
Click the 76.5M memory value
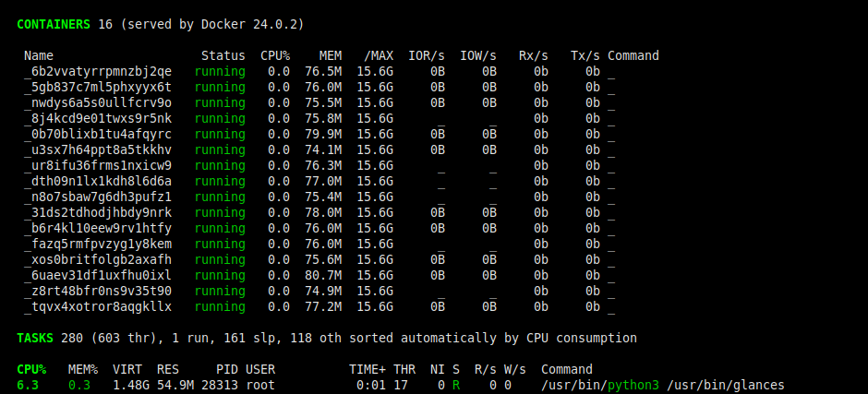323,71
